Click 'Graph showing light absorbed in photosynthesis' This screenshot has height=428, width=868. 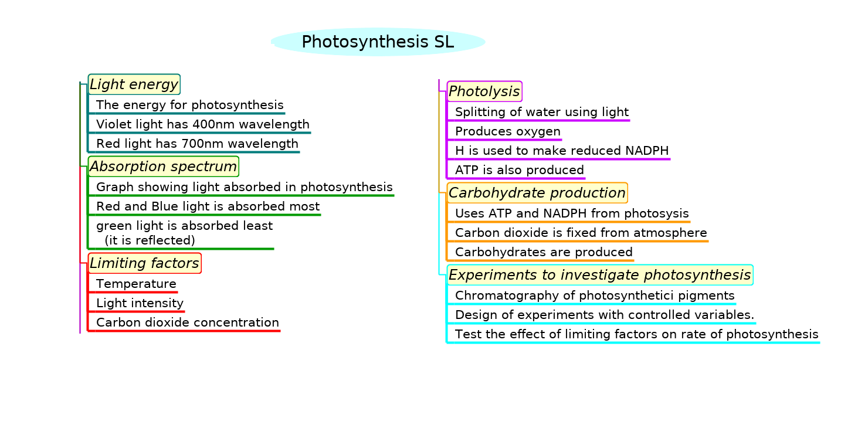click(x=244, y=187)
